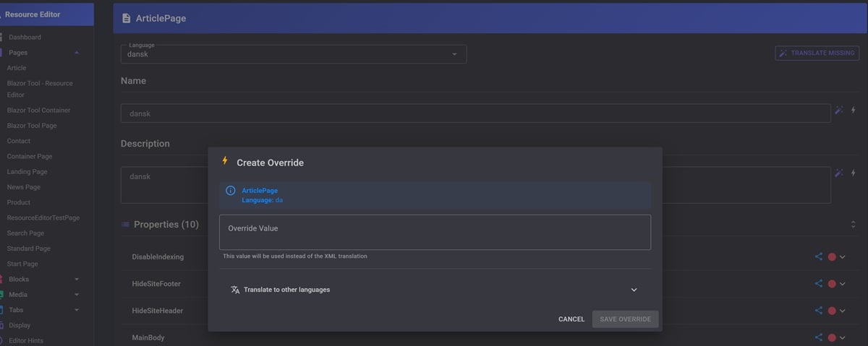Click the info icon in Create Override dialog

231,191
